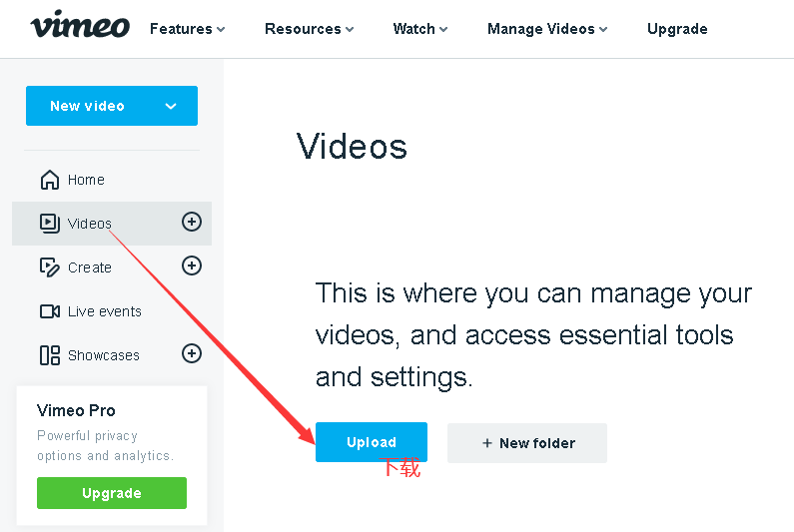The width and height of the screenshot is (794, 532).
Task: Click the New folder button text
Action: [x=537, y=443]
